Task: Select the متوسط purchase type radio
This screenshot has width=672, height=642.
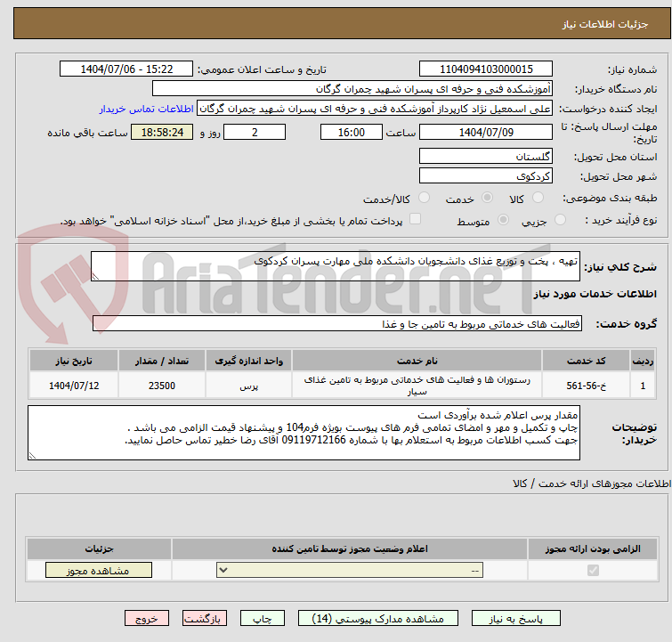Action: point(503,220)
